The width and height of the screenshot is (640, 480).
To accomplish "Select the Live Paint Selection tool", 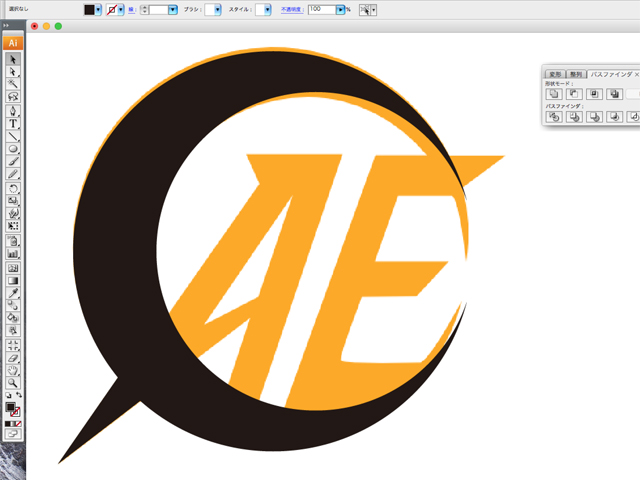I will (13, 330).
